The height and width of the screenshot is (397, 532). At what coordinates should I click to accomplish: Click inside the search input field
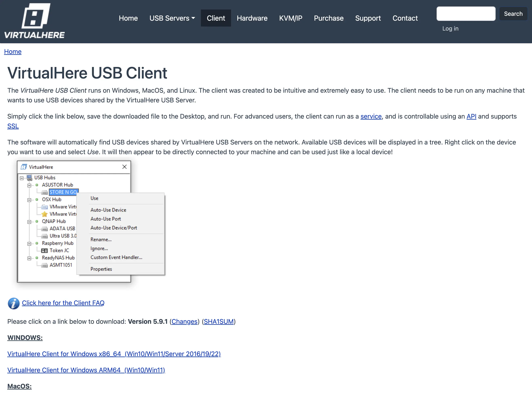pos(466,14)
